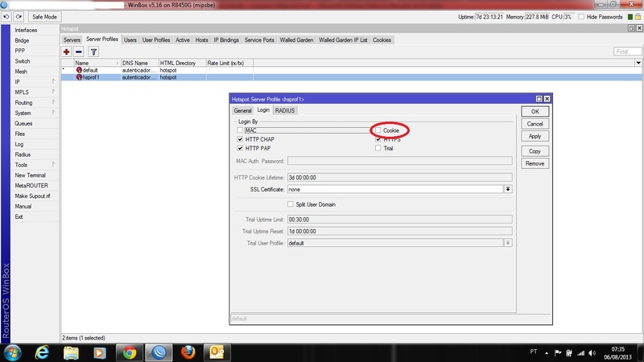Restore the Hotspot panel window icon

coord(631,28)
